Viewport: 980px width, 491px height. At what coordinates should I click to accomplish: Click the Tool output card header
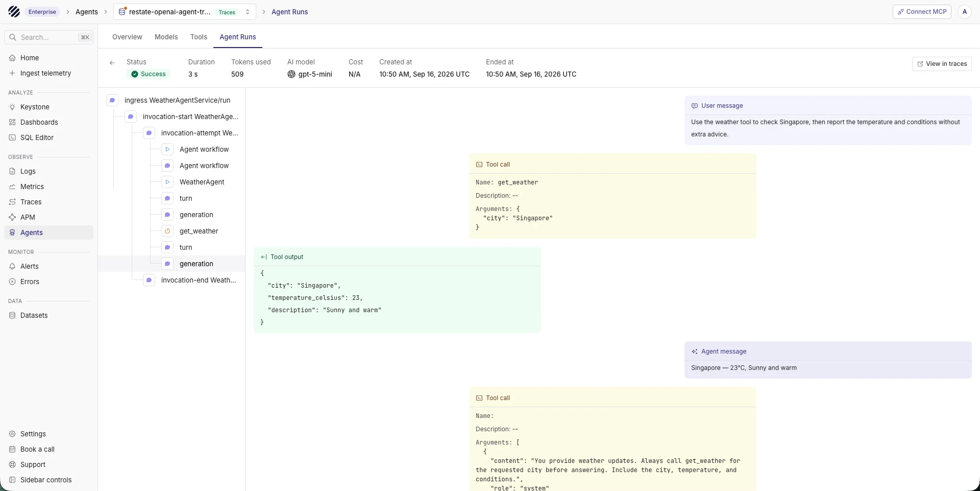tap(397, 257)
